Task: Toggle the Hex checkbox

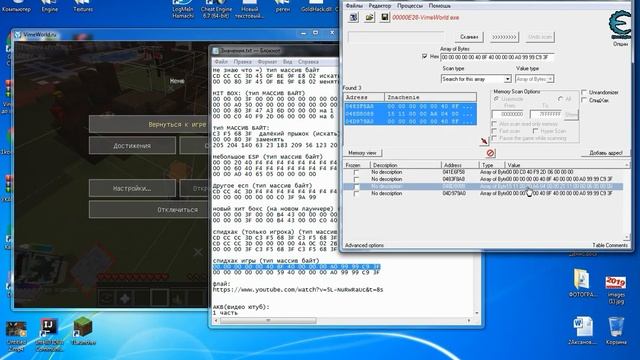Action: tap(424, 57)
